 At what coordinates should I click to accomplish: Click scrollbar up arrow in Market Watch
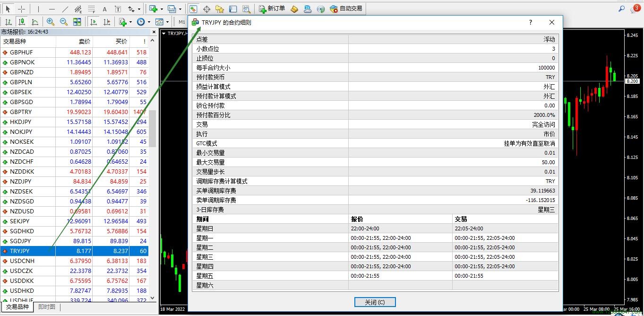[x=153, y=41]
